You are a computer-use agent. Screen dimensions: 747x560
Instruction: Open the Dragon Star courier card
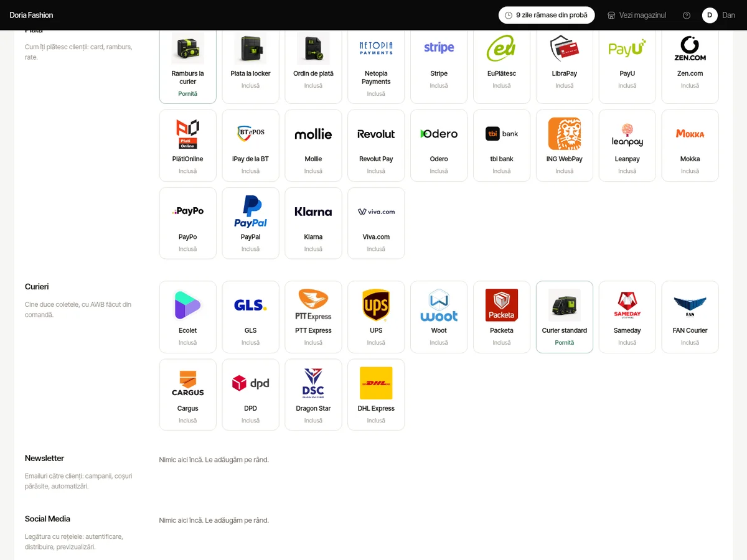coord(313,395)
